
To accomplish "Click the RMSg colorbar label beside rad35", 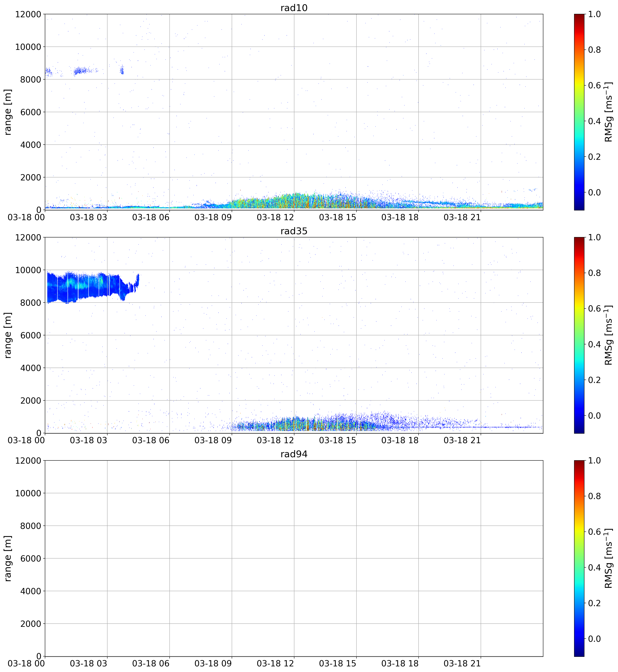I will (609, 335).
